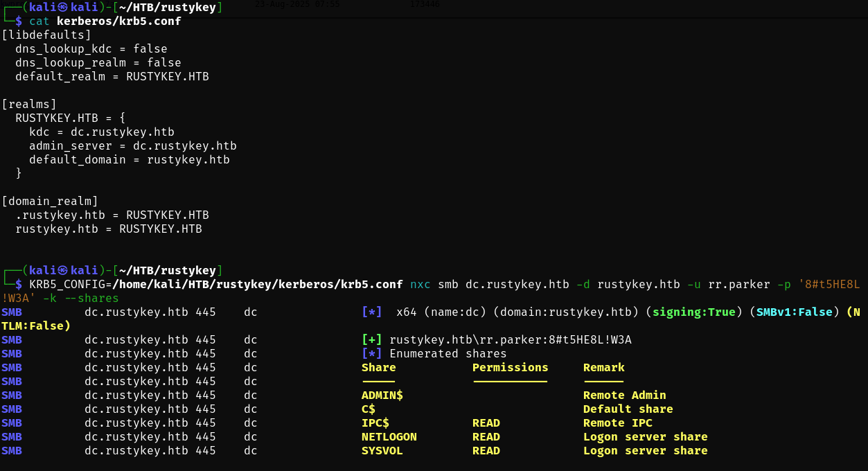Screen dimensions: 868x471
Task: Click the cat kerberos/krb5.conf command
Action: [x=105, y=21]
